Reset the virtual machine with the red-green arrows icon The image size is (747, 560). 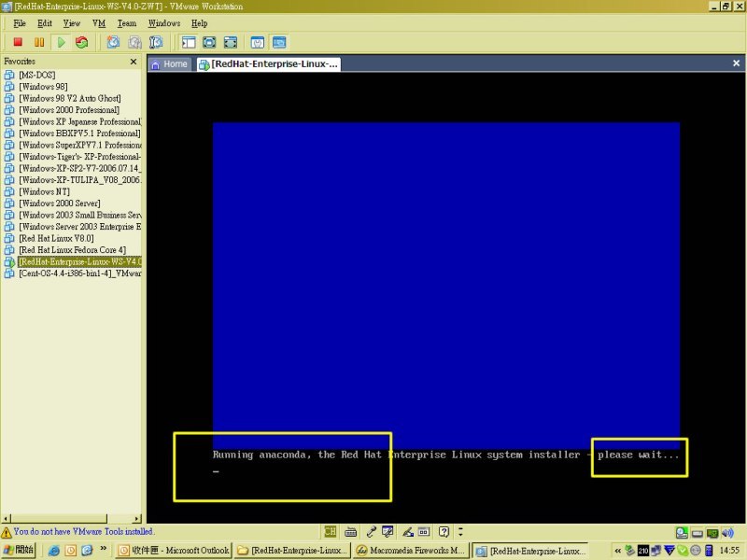click(82, 42)
